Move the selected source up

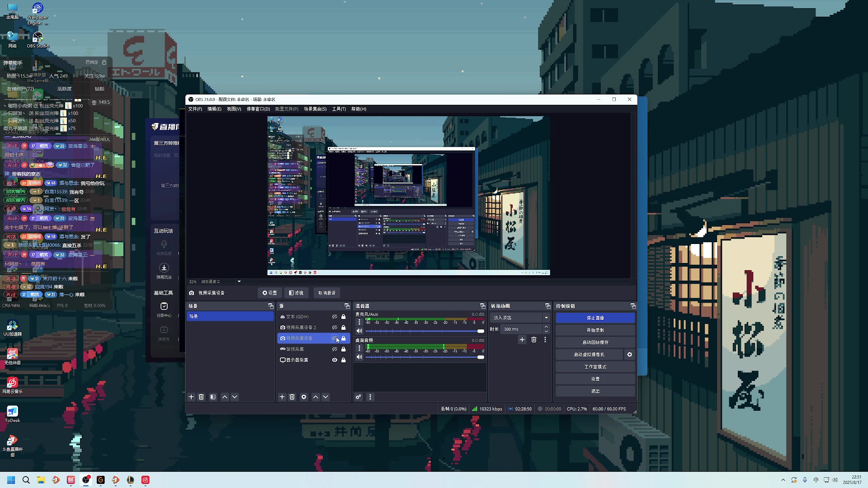[x=316, y=397]
